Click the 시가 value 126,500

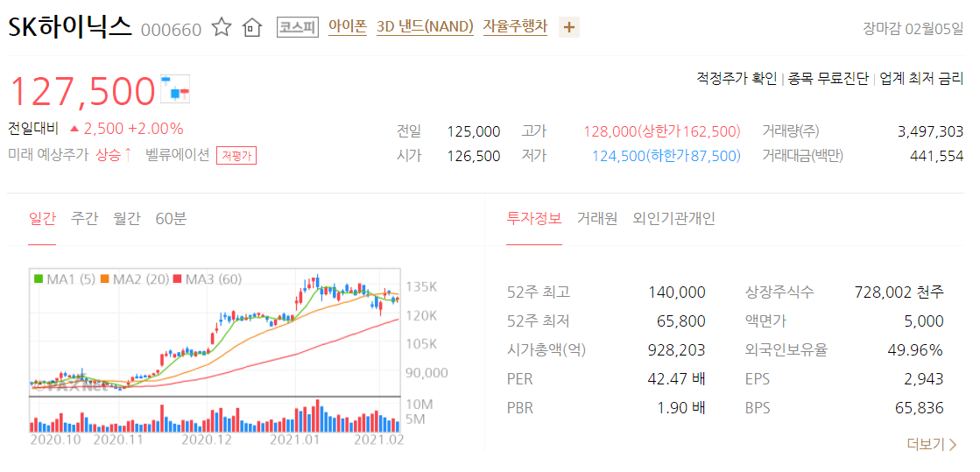point(474,156)
